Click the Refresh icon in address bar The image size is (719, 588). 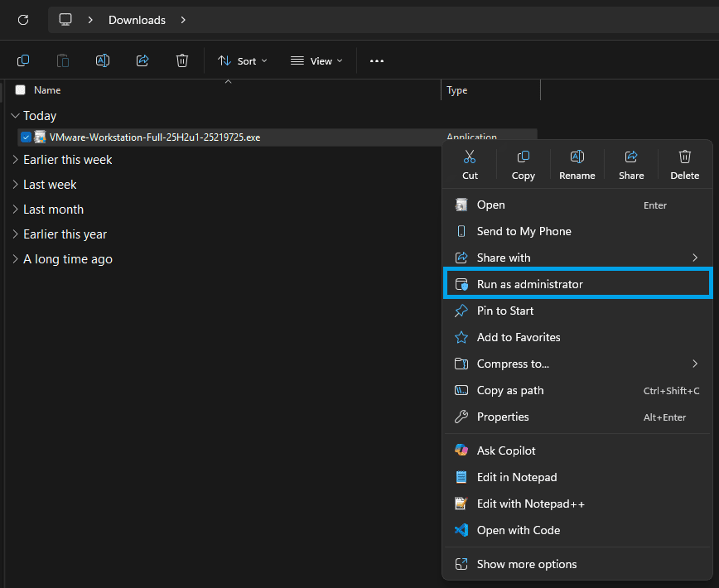click(23, 20)
